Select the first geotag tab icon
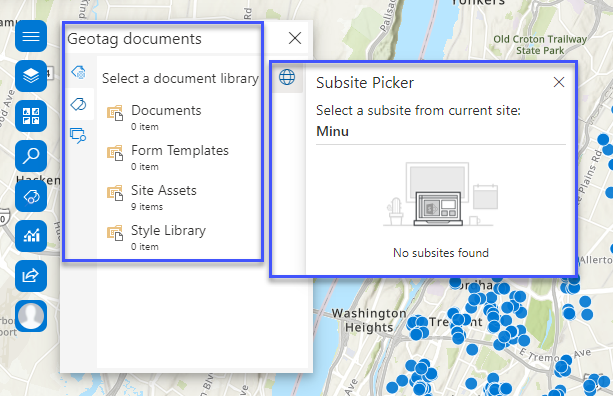 point(79,72)
